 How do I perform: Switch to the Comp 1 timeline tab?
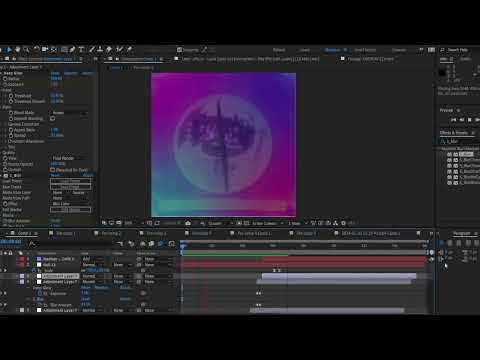pyautogui.click(x=24, y=233)
